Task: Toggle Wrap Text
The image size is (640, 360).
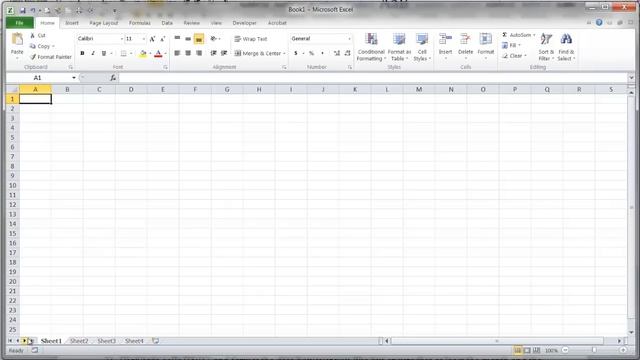Action: click(251, 39)
